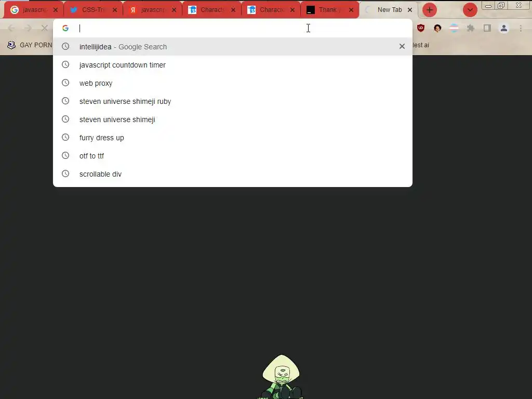Image resolution: width=532 pixels, height=399 pixels.
Task: Open the avatar face extension icon
Action: (437, 28)
